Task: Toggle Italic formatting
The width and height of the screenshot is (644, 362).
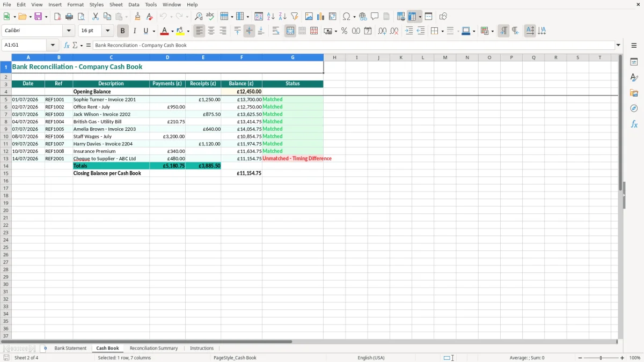Action: (135, 31)
